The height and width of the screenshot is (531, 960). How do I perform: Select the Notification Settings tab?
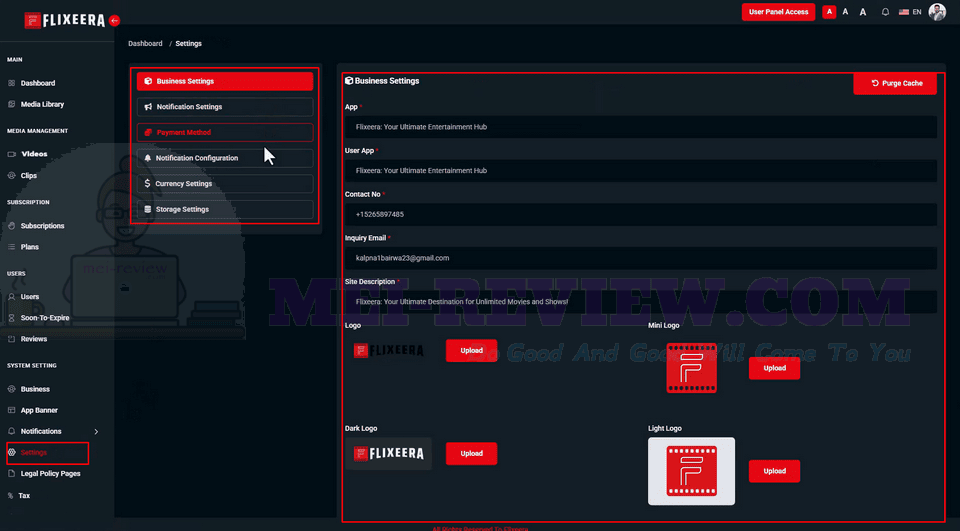pyautogui.click(x=225, y=107)
